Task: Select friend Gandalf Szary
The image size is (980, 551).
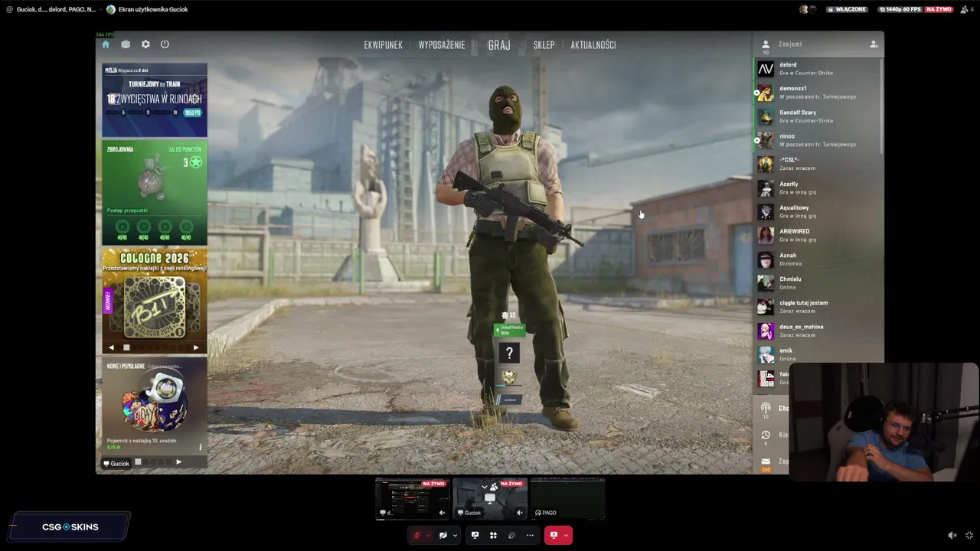Action: tap(818, 116)
